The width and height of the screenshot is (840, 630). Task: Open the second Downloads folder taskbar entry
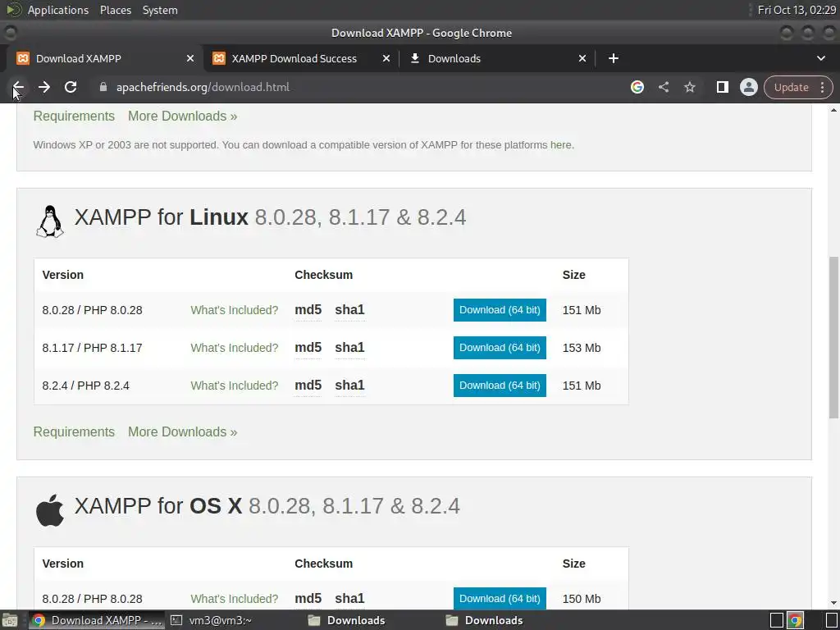click(484, 620)
